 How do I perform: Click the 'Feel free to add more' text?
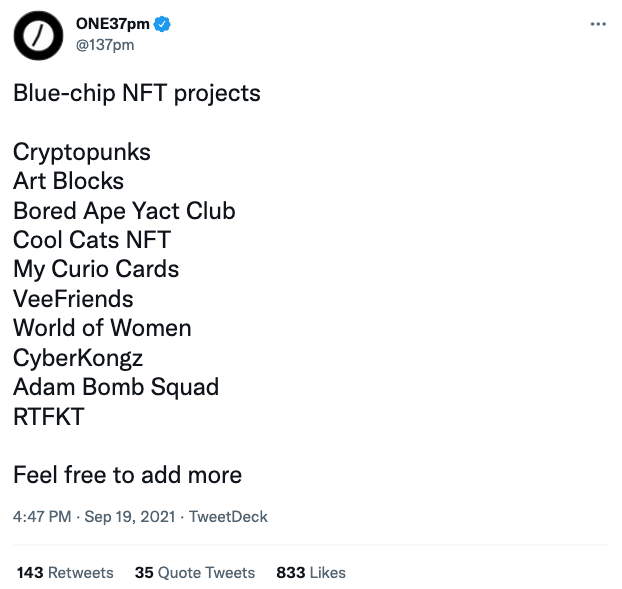click(127, 475)
